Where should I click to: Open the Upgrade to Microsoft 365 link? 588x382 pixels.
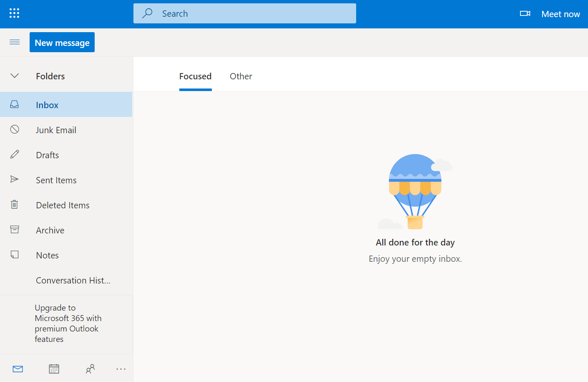click(68, 323)
